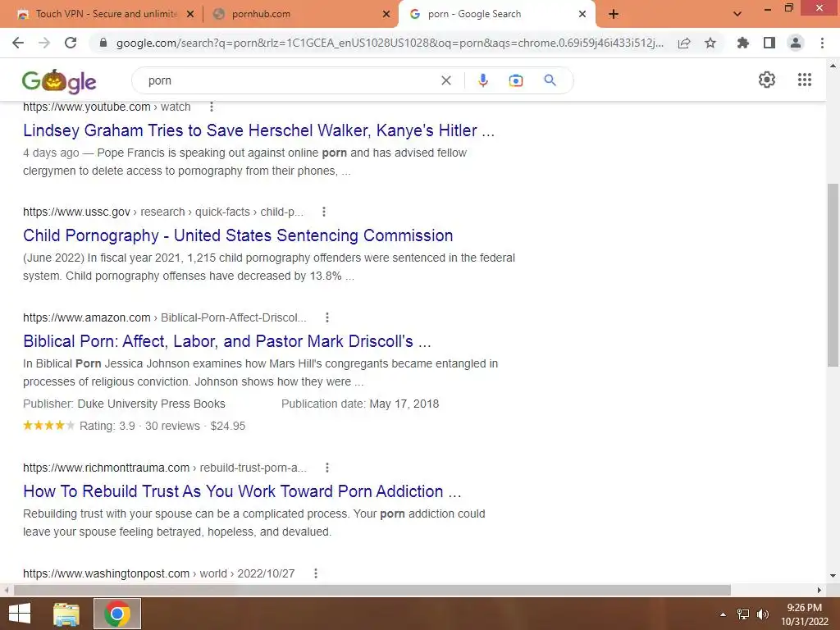Viewport: 840px width, 630px height.
Task: Bookmark this page with star
Action: click(710, 43)
